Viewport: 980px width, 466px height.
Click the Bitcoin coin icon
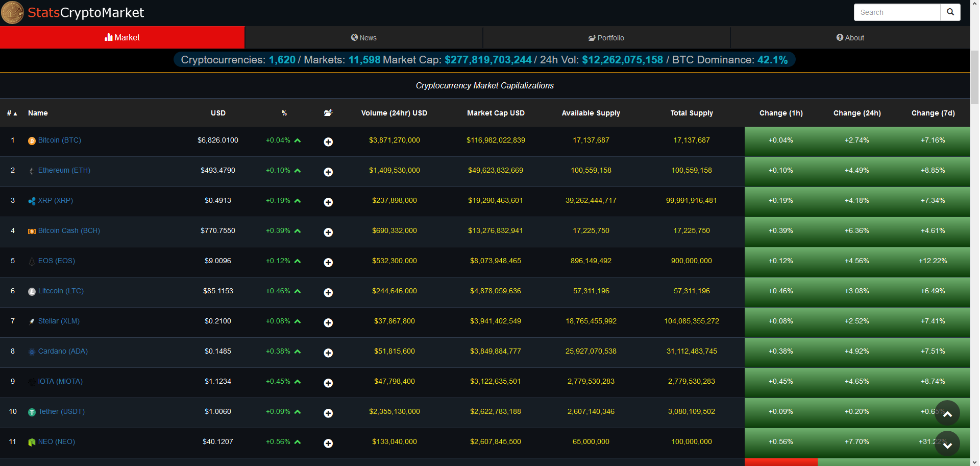click(x=32, y=141)
